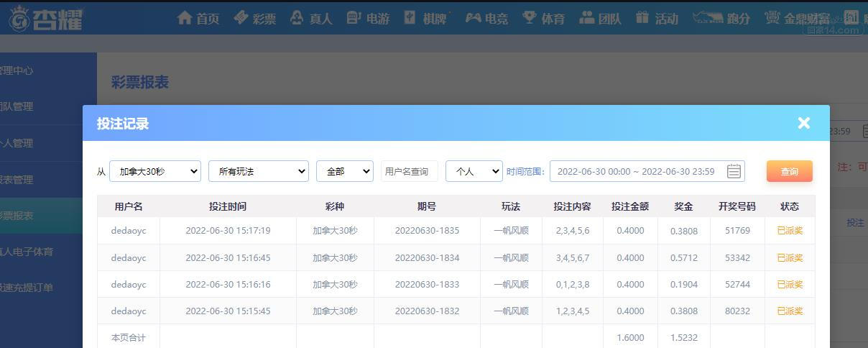Select 团队管理 in the left sidebar
Viewport: 868px width, 348px height.
point(17,106)
